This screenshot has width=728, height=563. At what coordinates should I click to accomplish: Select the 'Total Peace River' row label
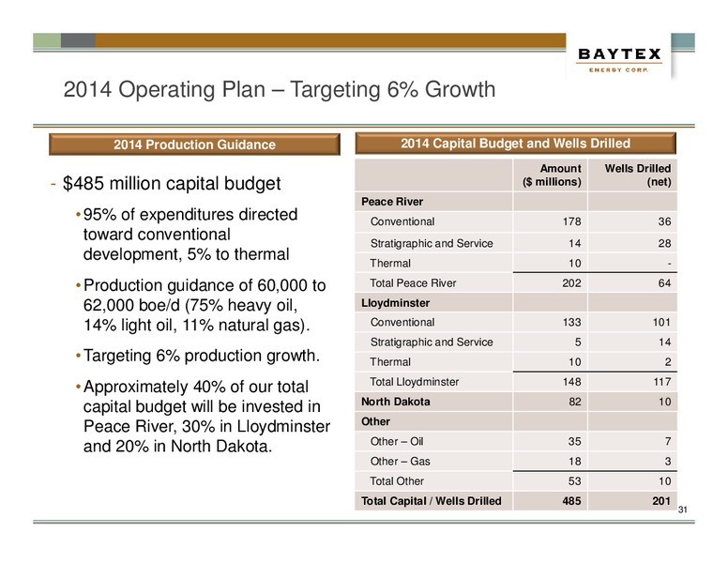pos(413,283)
